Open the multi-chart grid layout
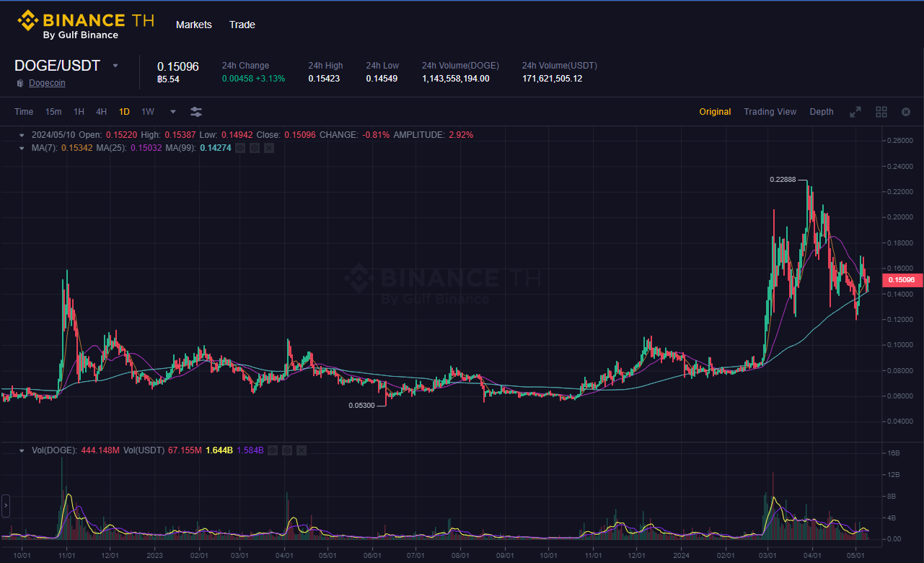Screen dimensions: 924x563 (x=881, y=112)
